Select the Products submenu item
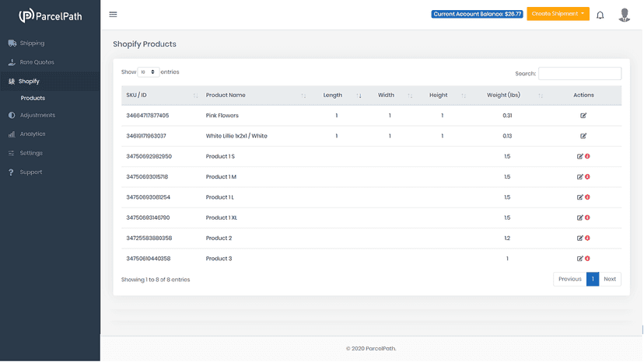Screen dimensions: 644x362 [x=33, y=98]
